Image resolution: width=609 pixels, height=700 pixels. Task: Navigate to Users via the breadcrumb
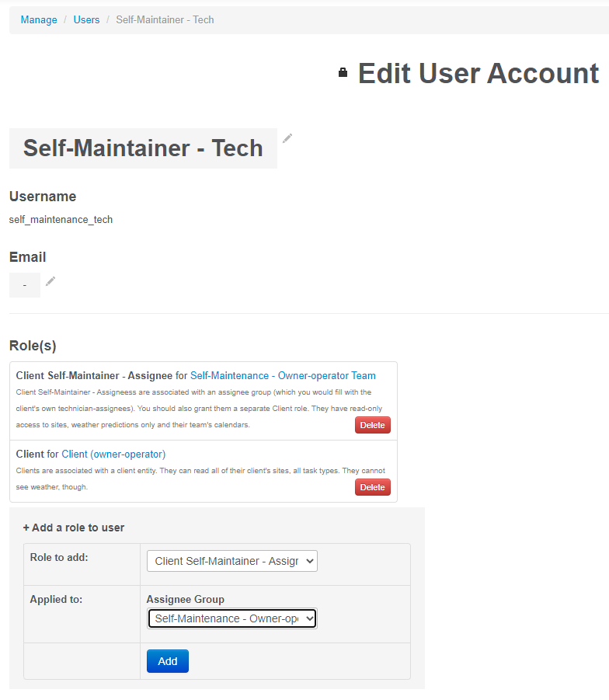point(86,19)
